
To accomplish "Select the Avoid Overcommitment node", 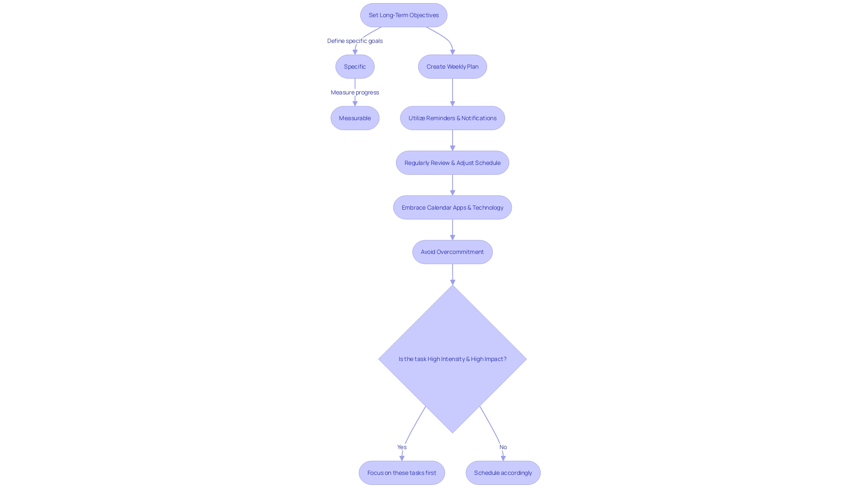I will point(453,252).
